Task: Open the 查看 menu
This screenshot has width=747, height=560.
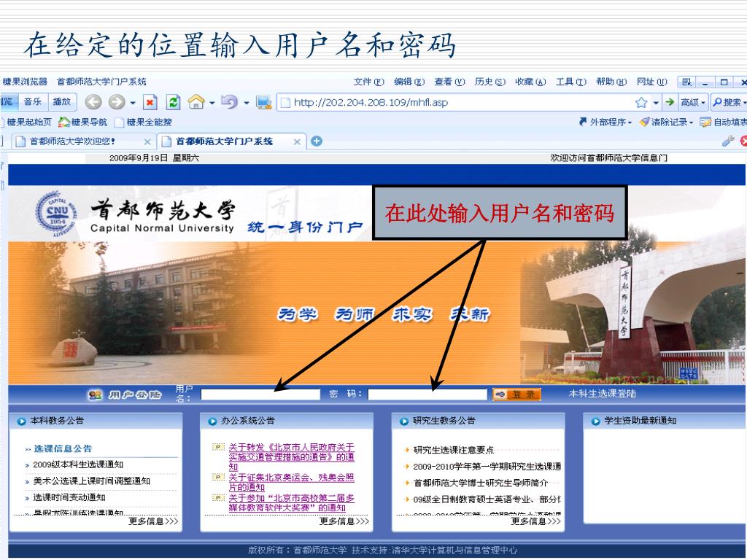Action: (449, 82)
